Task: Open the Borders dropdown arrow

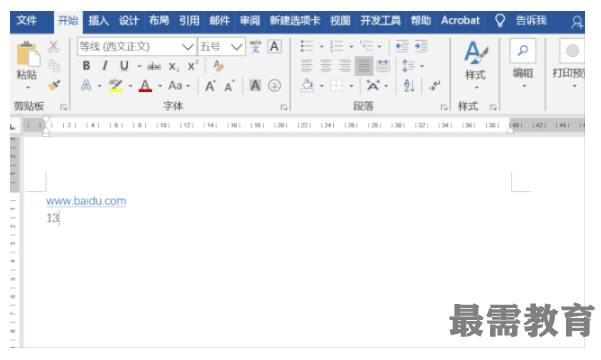Action: (351, 86)
